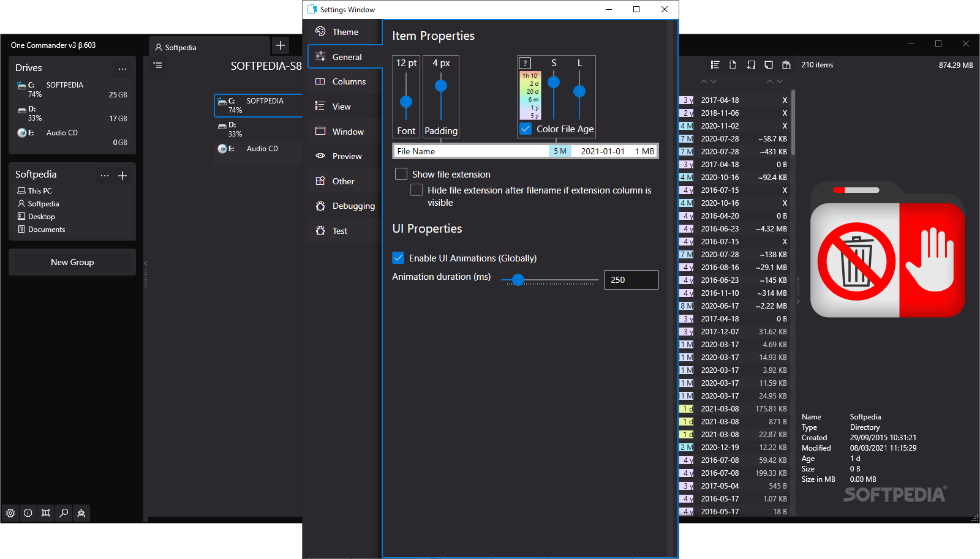Select file row dated 2020-12-19 sized 12.22 KB
Viewport: 980px width, 559px height.
point(734,448)
